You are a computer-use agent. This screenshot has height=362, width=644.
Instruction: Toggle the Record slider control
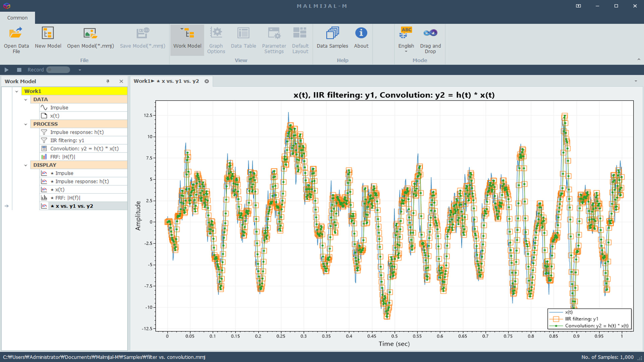click(57, 70)
